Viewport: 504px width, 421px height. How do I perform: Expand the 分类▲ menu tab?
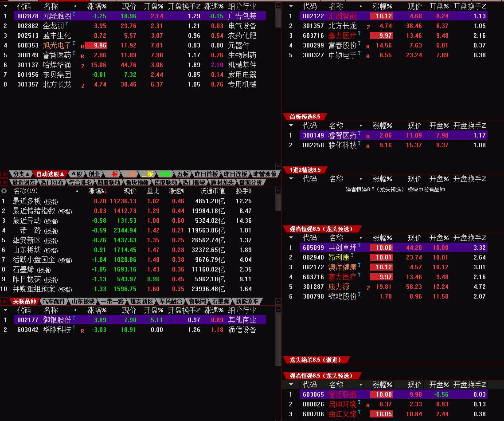pyautogui.click(x=21, y=174)
